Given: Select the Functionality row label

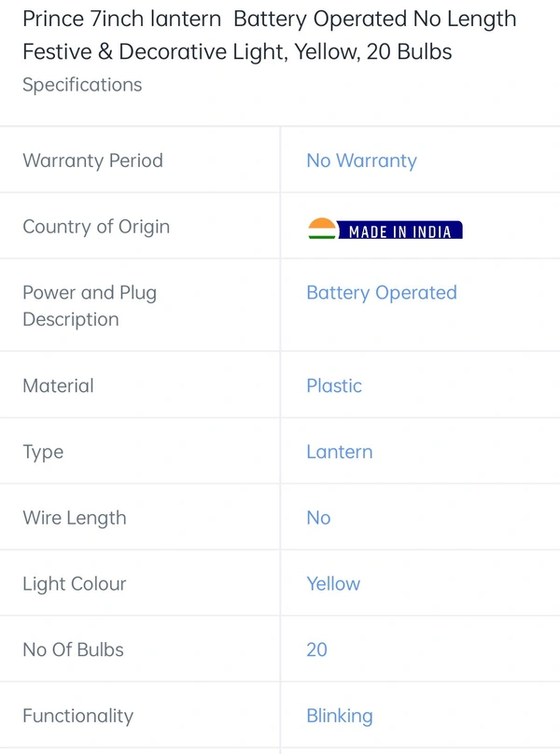Looking at the screenshot, I should tap(78, 717).
